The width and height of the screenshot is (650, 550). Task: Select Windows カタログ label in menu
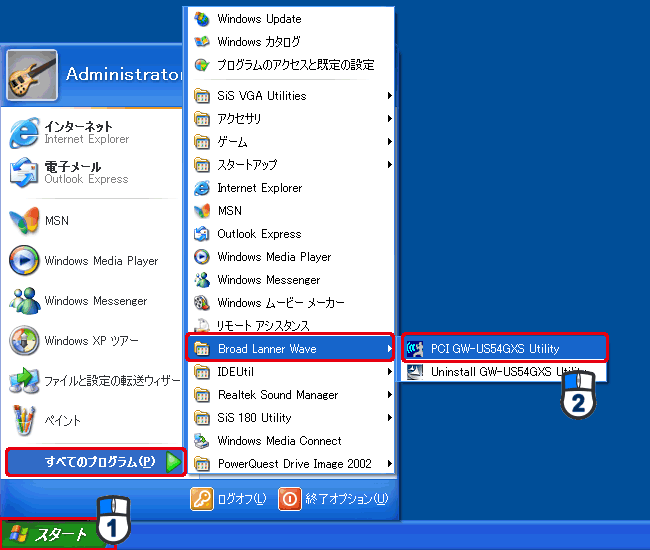point(258,42)
